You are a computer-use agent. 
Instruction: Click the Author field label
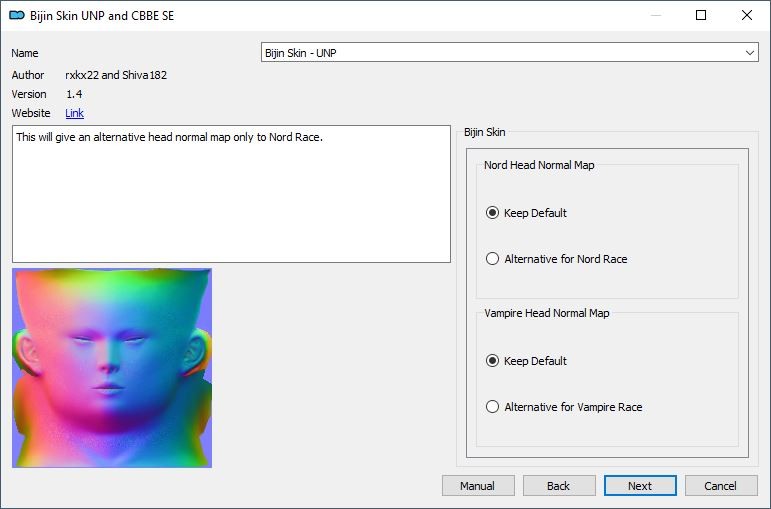[x=28, y=75]
